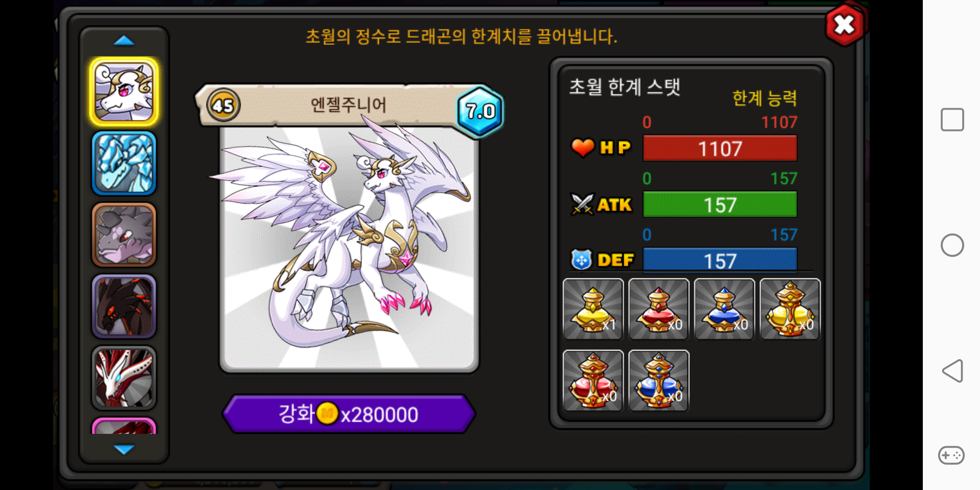Tap the red HP 1107 bar
980x490 pixels.
pos(720,148)
